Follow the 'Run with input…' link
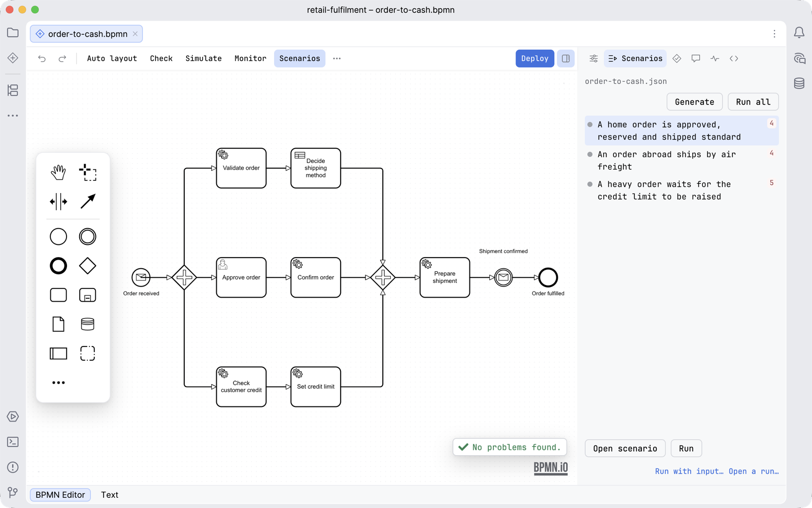812x508 pixels. pyautogui.click(x=689, y=471)
